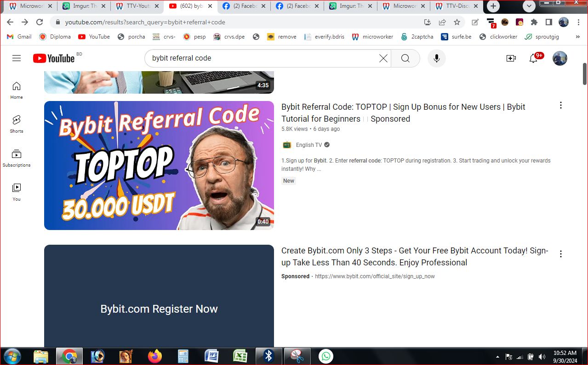Expand the tab search dropdown arrow

(529, 6)
